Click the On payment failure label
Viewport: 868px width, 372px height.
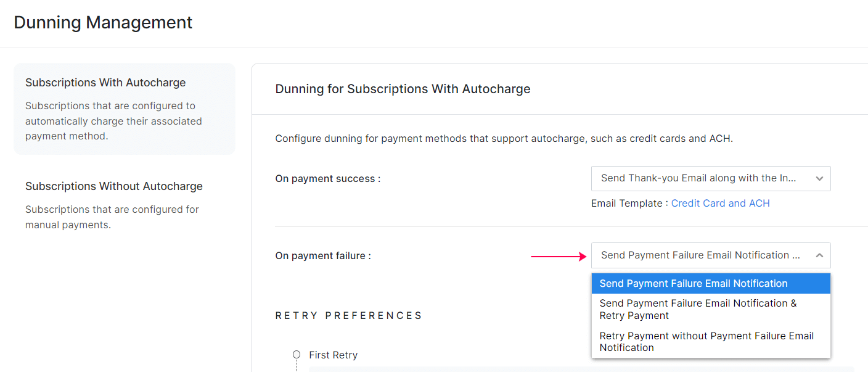pos(323,256)
